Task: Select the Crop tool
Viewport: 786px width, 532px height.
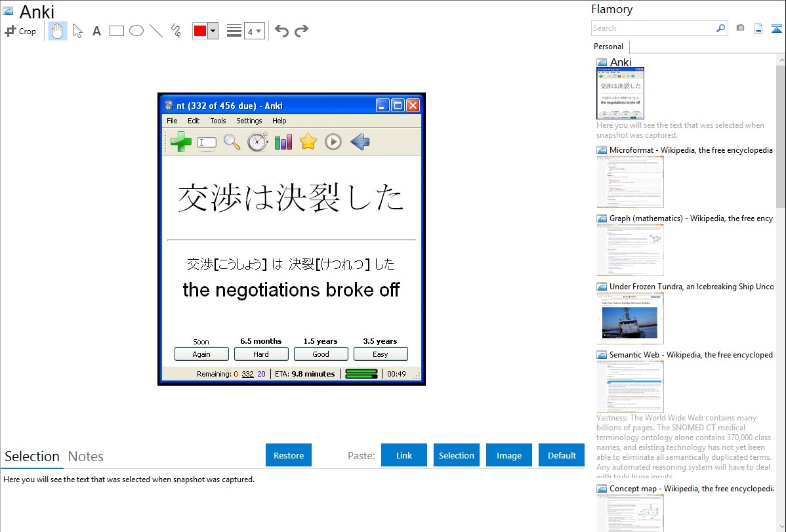Action: coord(20,31)
